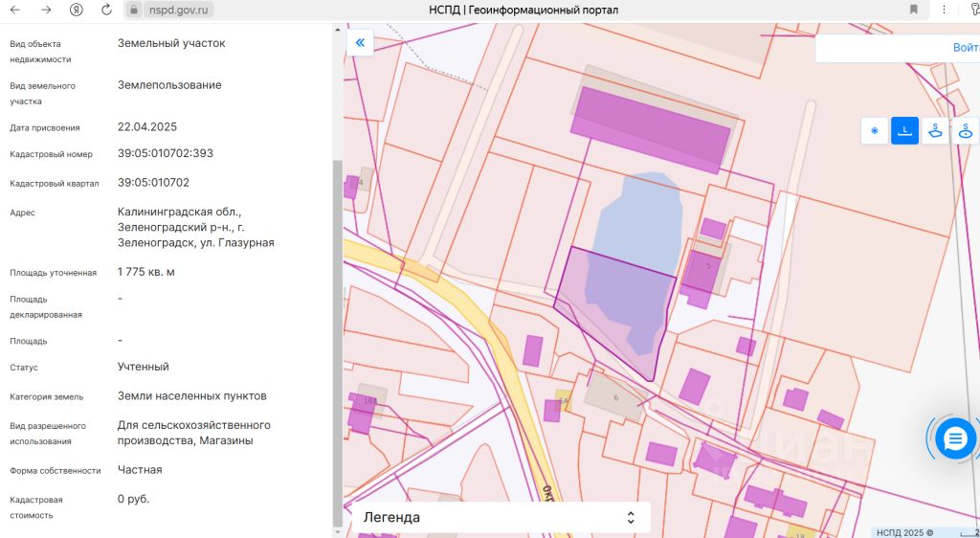Click the Войти login button
The image size is (980, 538).
click(x=965, y=48)
